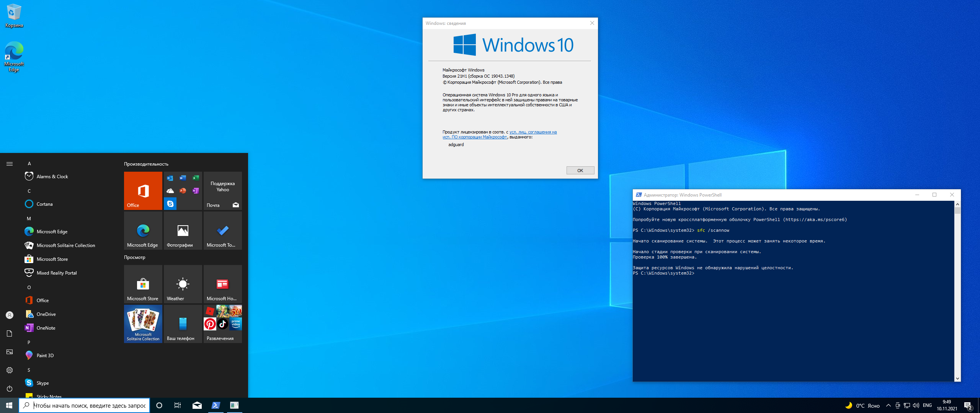Jump to letter A section header

[x=29, y=164]
